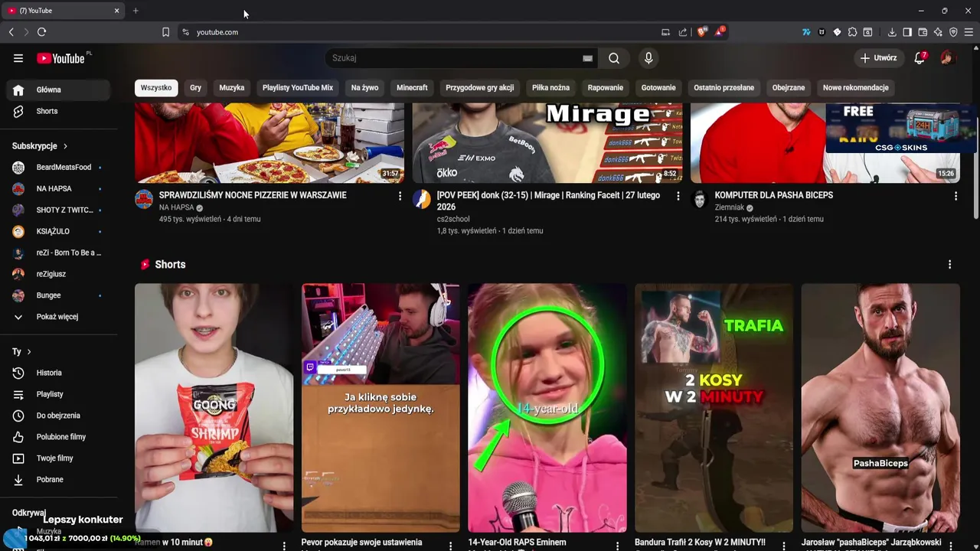980x551 pixels.
Task: Open the Brave wallet icon
Action: tap(923, 32)
